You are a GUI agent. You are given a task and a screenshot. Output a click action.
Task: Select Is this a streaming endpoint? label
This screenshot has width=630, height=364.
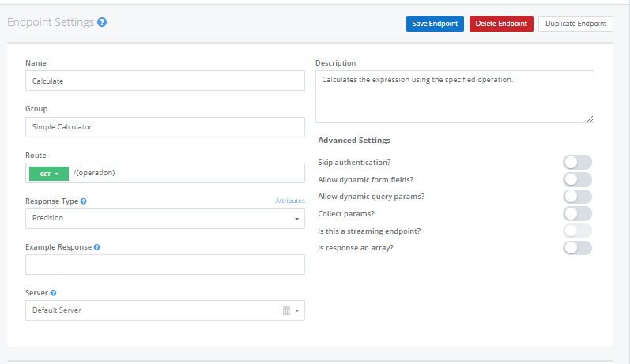pyautogui.click(x=369, y=231)
